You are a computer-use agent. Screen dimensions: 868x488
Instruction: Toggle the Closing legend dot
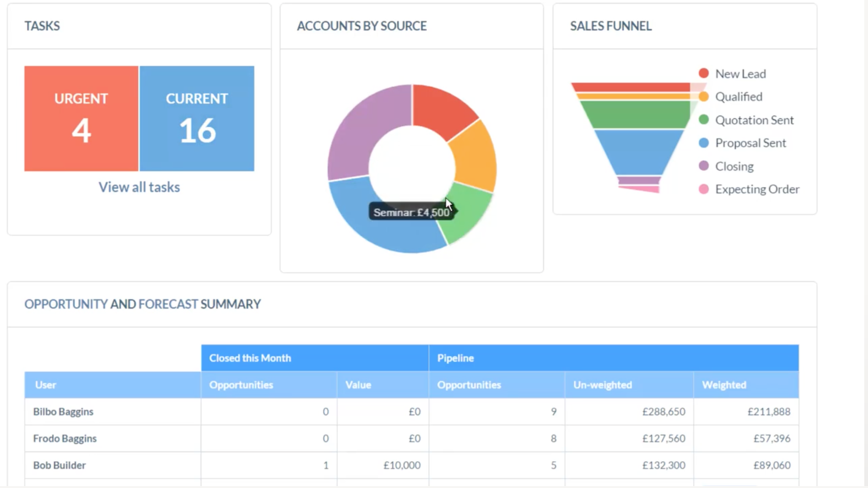point(703,166)
